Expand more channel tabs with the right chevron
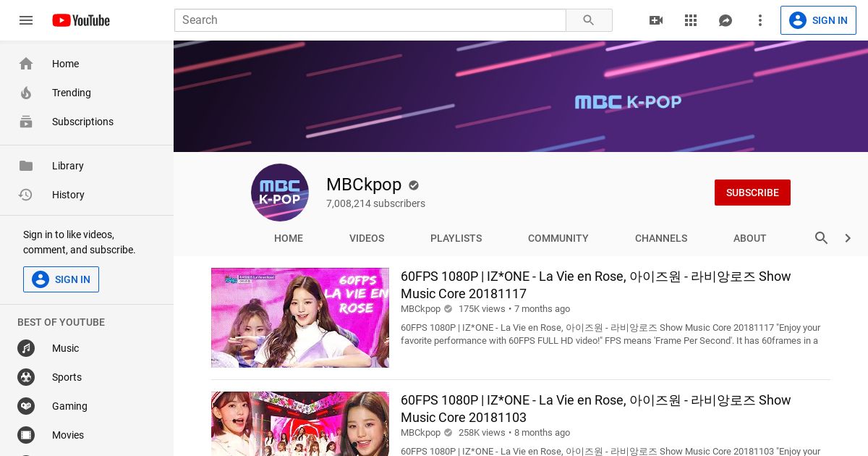This screenshot has width=868, height=456. [848, 238]
